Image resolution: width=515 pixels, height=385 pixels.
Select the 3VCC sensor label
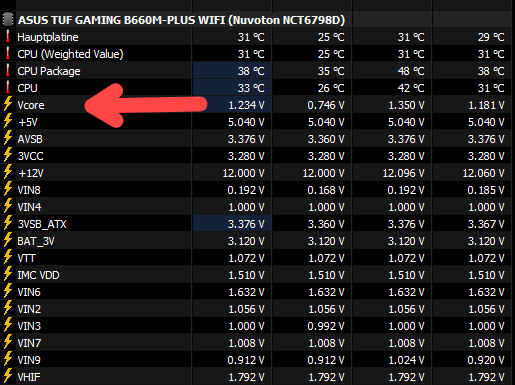point(30,156)
